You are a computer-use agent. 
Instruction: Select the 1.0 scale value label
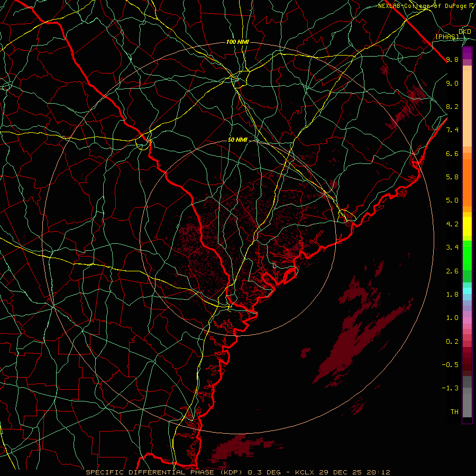tap(452, 318)
